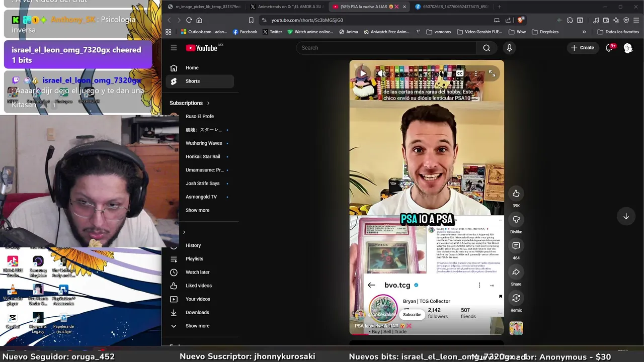Pause or play the short
The image size is (644, 362).
[x=362, y=73]
